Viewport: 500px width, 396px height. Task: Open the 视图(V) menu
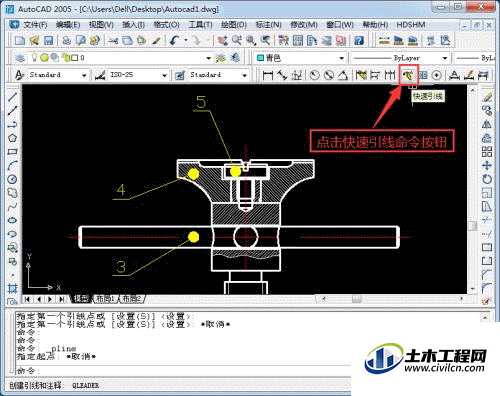(x=101, y=25)
